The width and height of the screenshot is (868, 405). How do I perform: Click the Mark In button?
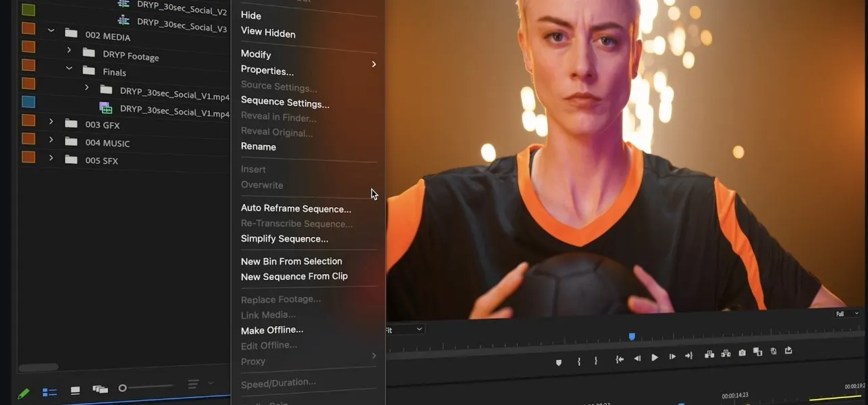coord(578,360)
